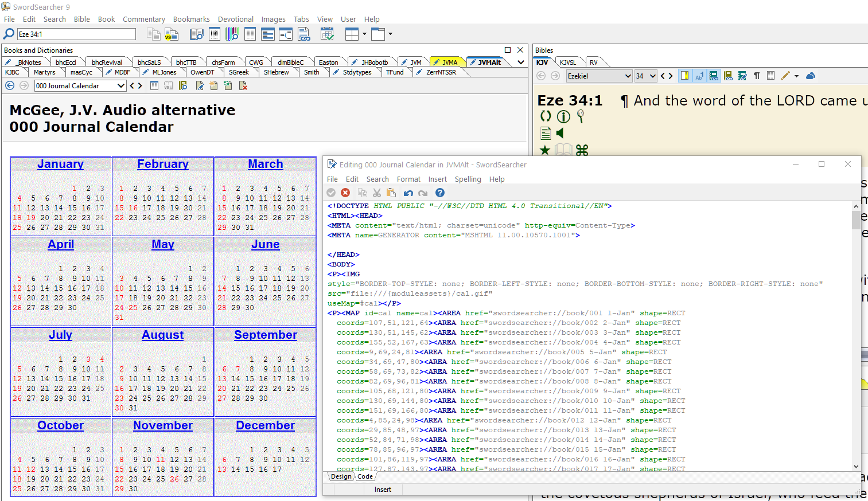Viewport: 868px width, 501px height.
Task: Click the delete entry icon with a red X
Action: coord(243,85)
